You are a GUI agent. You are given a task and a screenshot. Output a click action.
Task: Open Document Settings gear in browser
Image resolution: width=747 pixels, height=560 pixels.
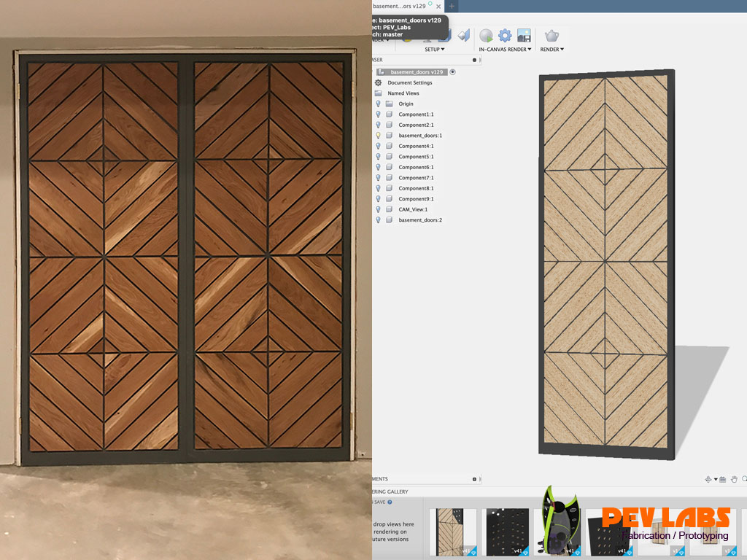coord(379,83)
